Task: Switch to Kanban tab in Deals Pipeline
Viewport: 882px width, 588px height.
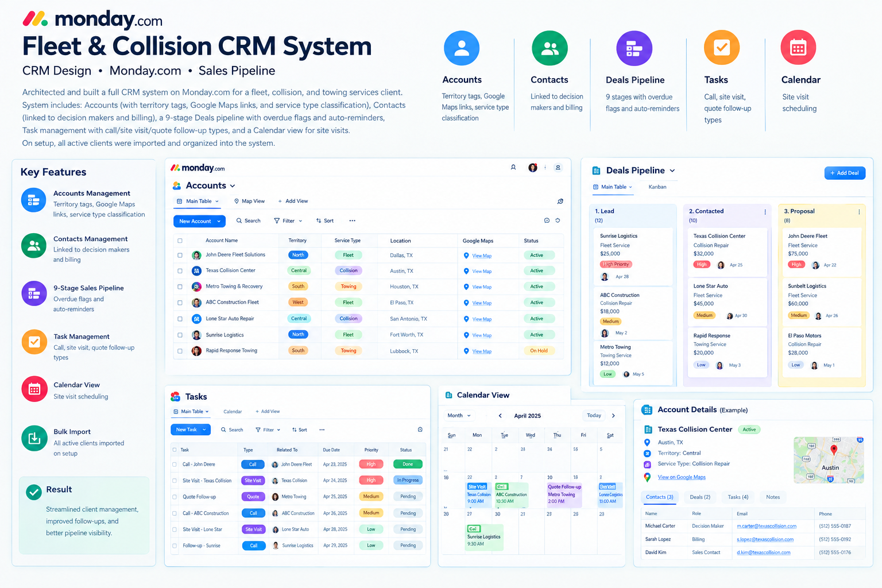Action: [657, 187]
